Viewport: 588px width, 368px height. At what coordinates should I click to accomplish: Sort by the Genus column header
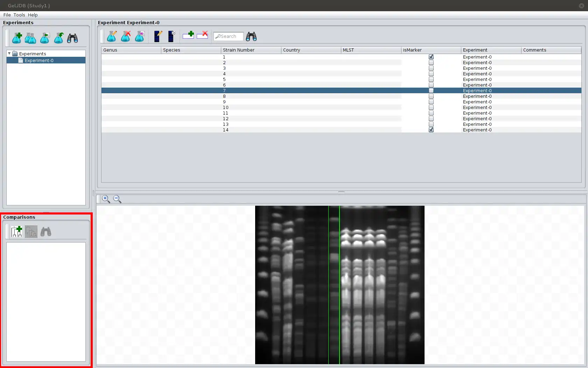tap(131, 50)
